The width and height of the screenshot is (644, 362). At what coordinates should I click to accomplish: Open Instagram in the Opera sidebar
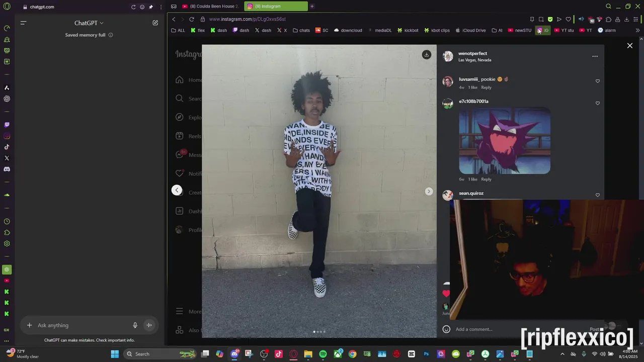point(7,136)
